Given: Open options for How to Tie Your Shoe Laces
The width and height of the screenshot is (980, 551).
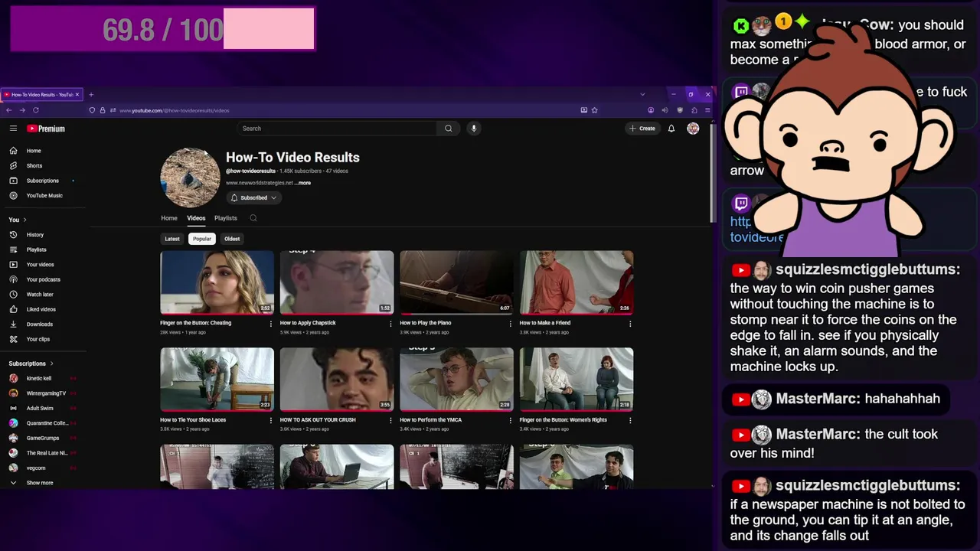Looking at the screenshot, I should click(x=270, y=420).
